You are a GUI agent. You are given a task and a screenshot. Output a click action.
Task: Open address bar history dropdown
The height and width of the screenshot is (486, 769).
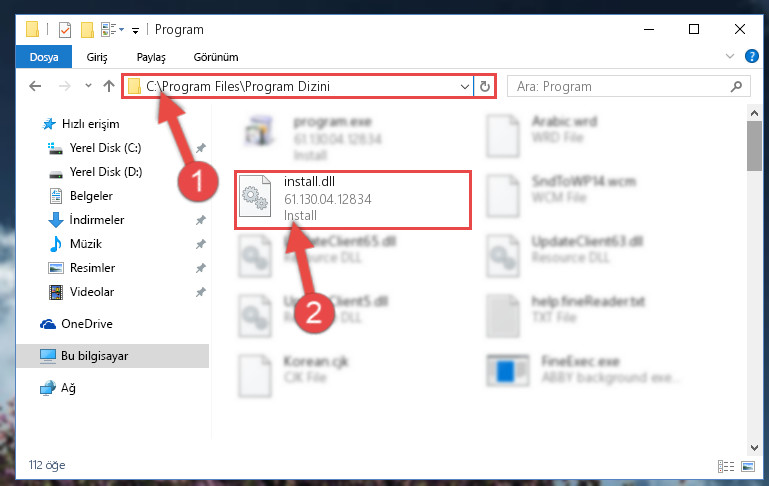coord(464,87)
